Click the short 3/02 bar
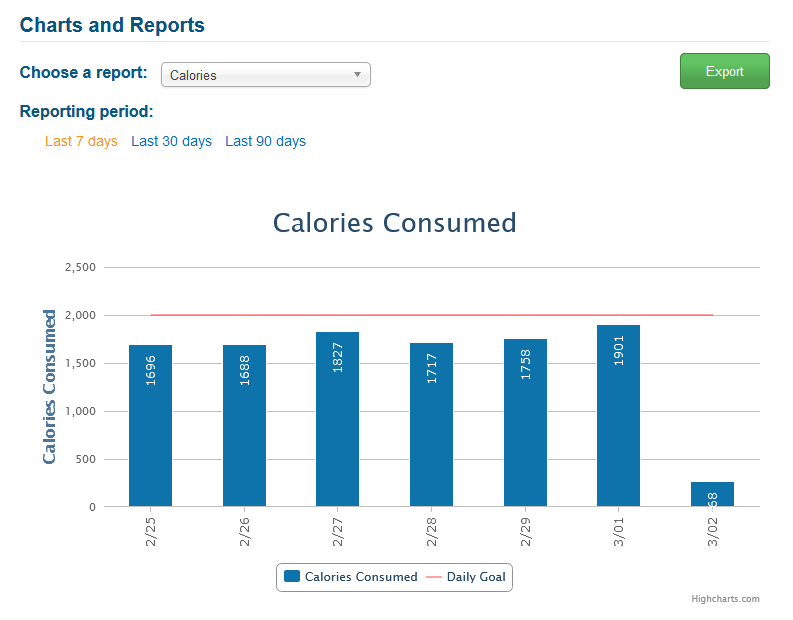793x620 pixels. point(713,494)
